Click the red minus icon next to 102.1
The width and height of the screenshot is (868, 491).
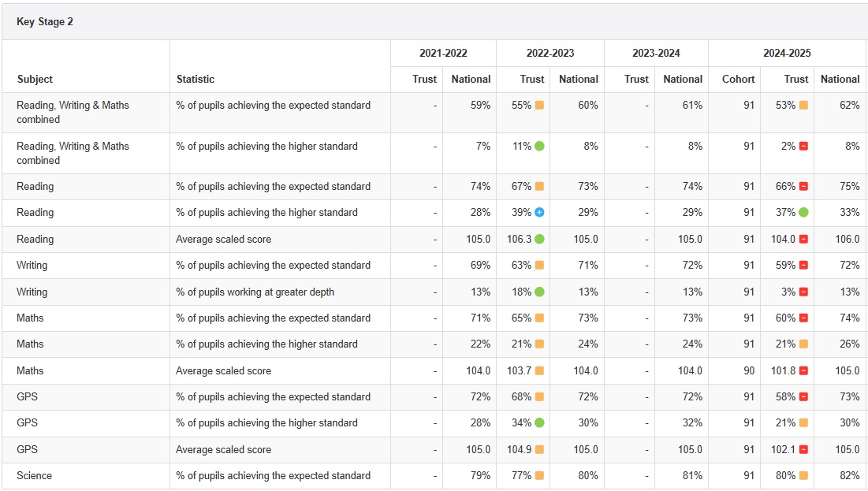pyautogui.click(x=803, y=450)
